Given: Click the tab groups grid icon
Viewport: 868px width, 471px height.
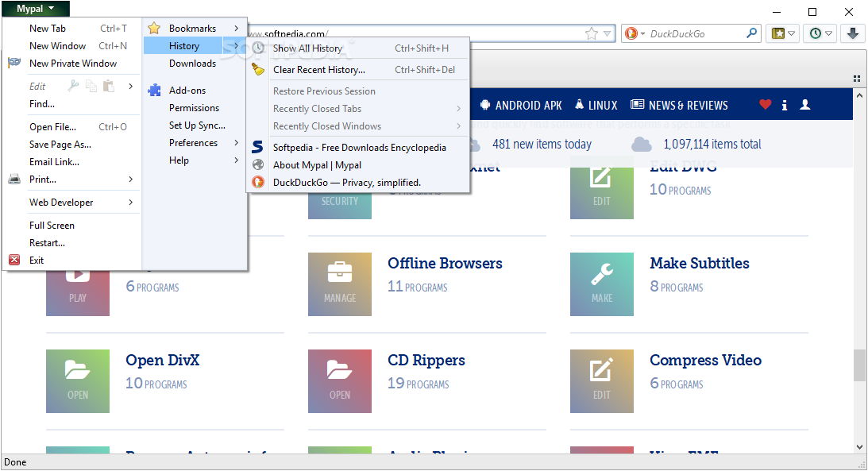Looking at the screenshot, I should pyautogui.click(x=856, y=79).
